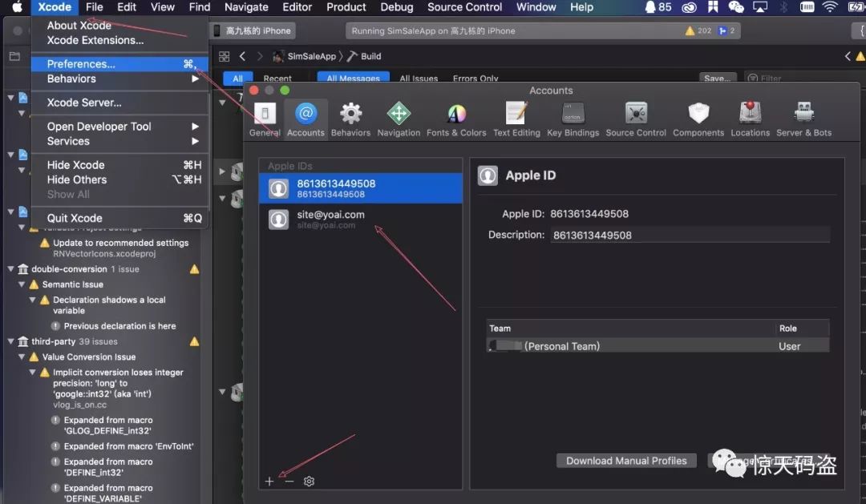Open Creative Cloud menu bar icon
866x504 pixels.
click(x=690, y=7)
